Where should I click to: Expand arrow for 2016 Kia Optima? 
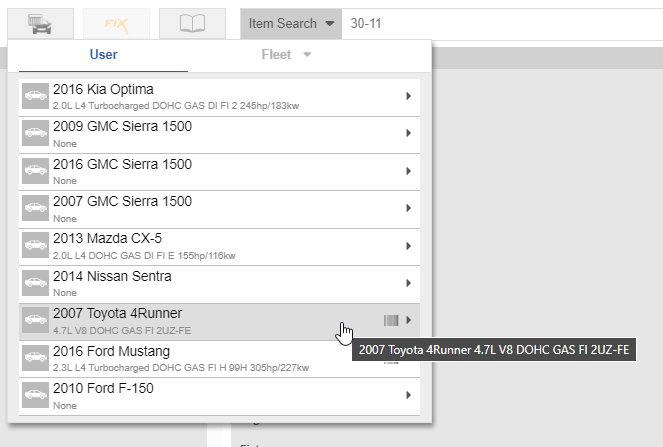click(408, 96)
